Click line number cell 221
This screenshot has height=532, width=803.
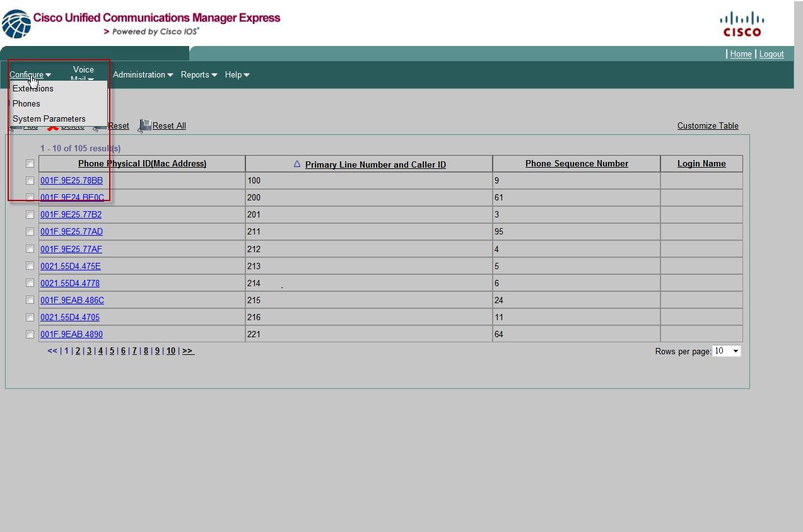(x=369, y=335)
